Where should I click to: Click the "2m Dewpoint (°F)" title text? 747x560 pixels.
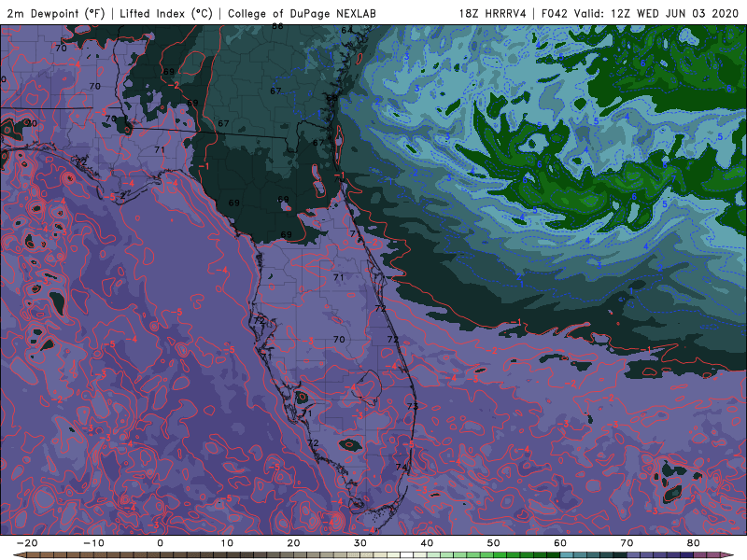pos(56,13)
